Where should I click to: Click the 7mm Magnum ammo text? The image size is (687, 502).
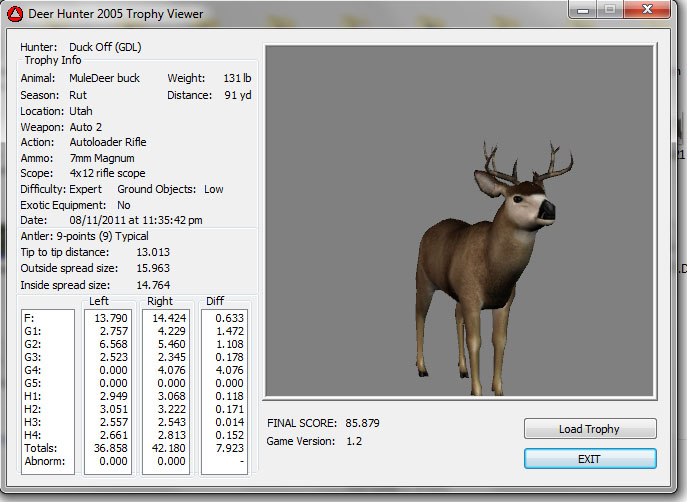[x=101, y=158]
